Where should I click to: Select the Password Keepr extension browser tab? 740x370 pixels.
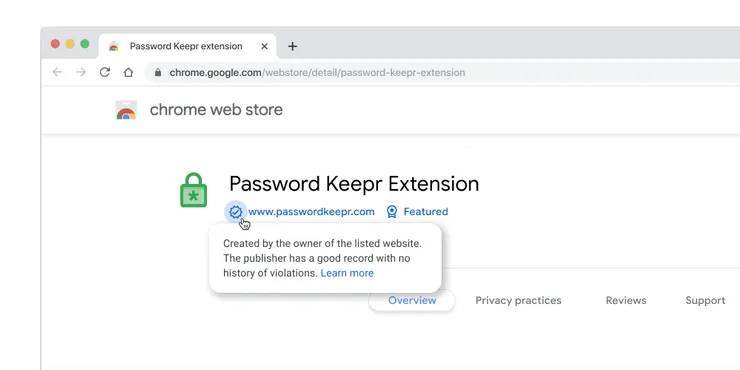pos(188,46)
